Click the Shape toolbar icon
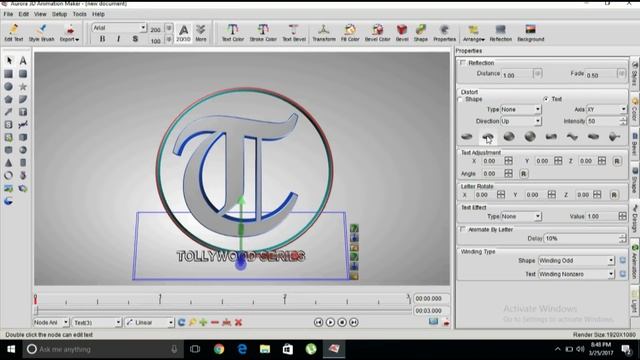The width and height of the screenshot is (640, 360). [x=420, y=33]
